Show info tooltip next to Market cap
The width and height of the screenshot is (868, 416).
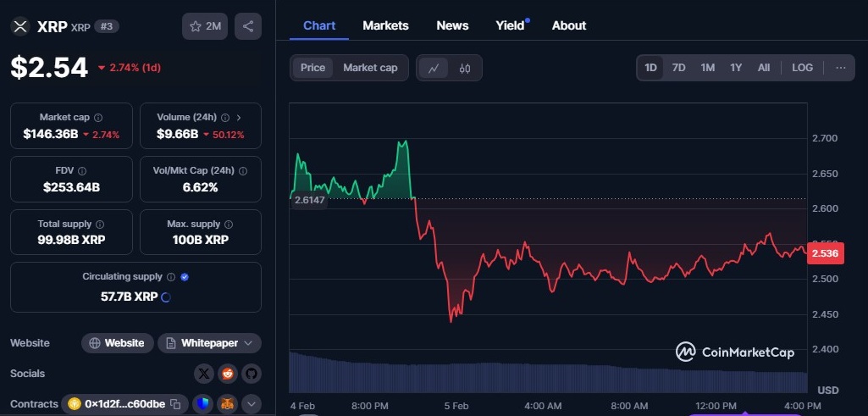[98, 118]
